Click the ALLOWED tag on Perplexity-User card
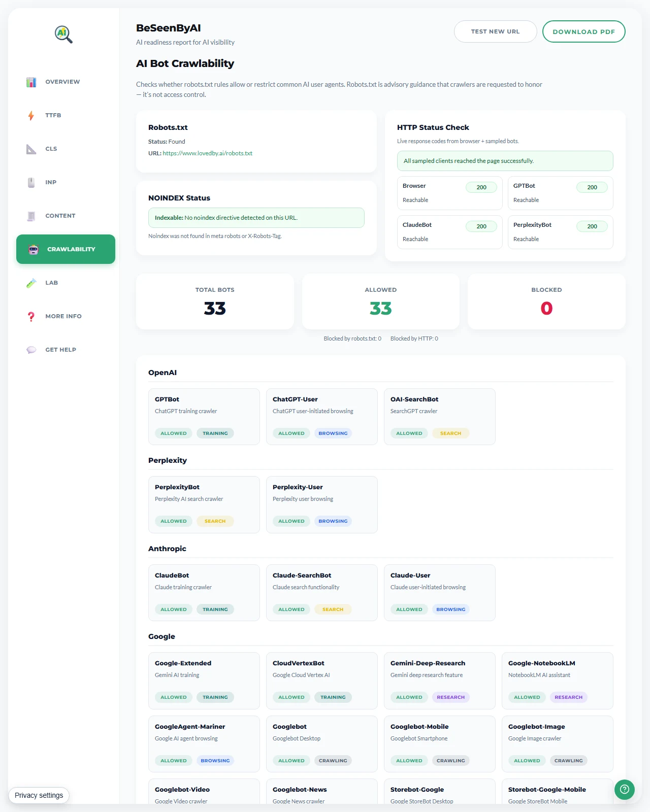650x812 pixels. point(291,521)
